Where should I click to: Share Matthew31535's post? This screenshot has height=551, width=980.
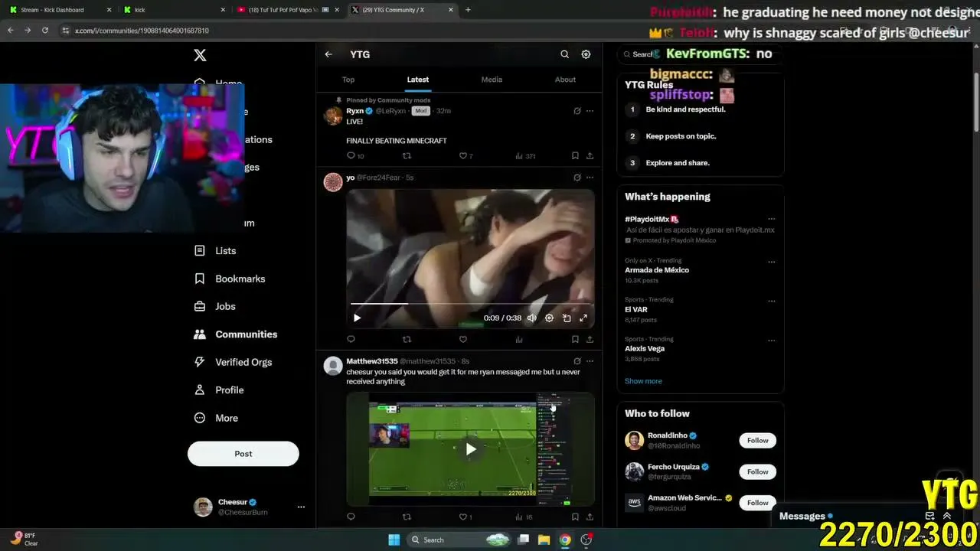tap(590, 517)
